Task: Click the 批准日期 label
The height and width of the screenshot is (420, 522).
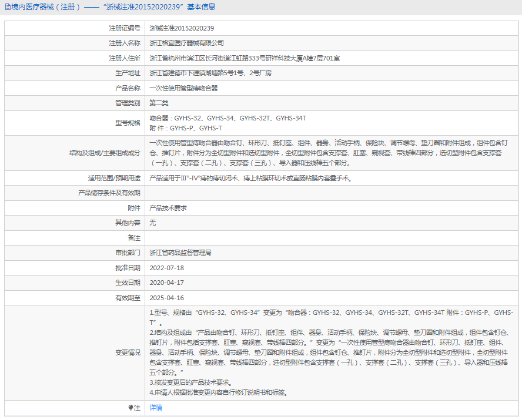Action: 128,268
